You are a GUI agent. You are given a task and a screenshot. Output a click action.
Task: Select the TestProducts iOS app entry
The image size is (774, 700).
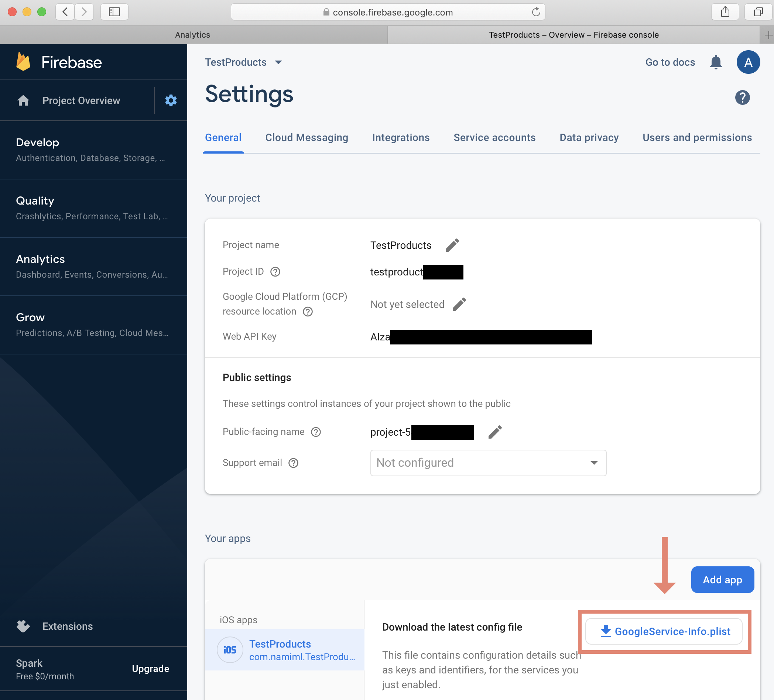284,650
